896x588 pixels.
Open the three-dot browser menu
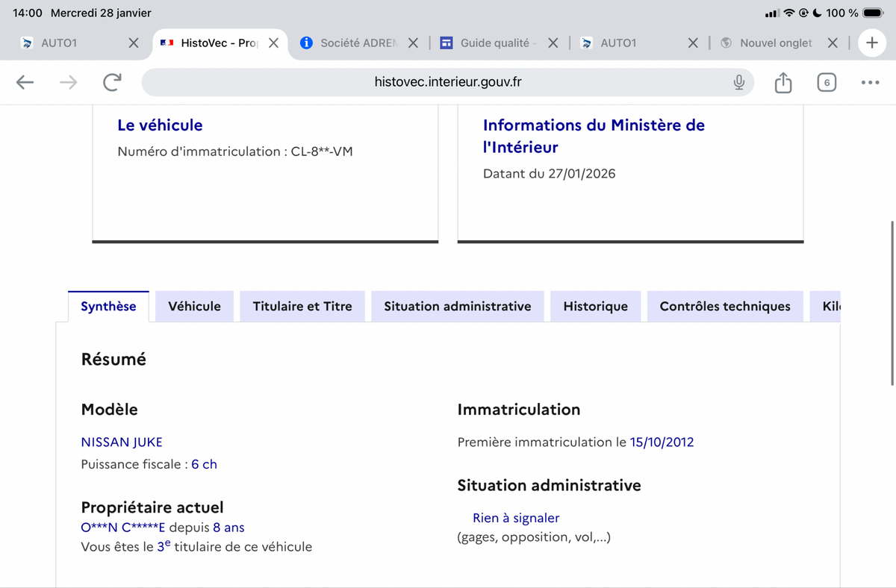[870, 82]
